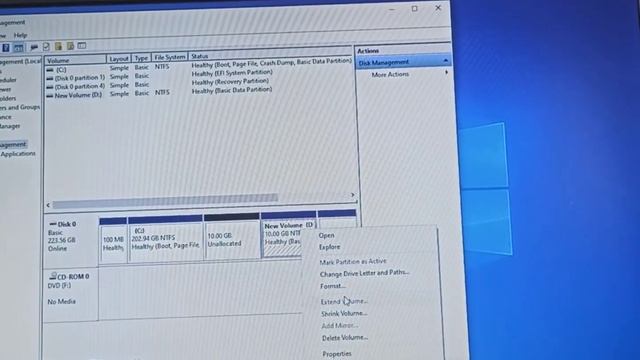
Task: Click the Properties checklist toolbar icon
Action: [46, 47]
